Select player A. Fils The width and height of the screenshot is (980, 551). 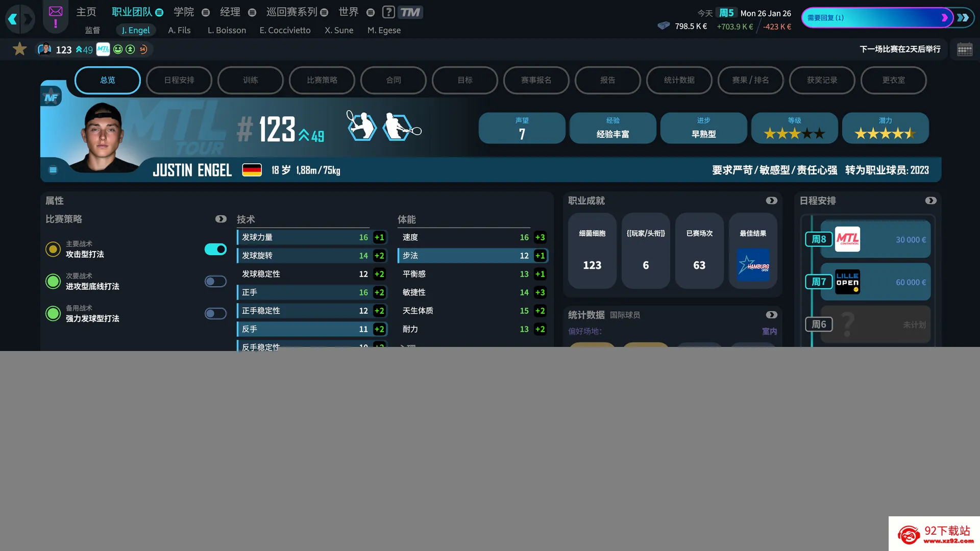(179, 30)
